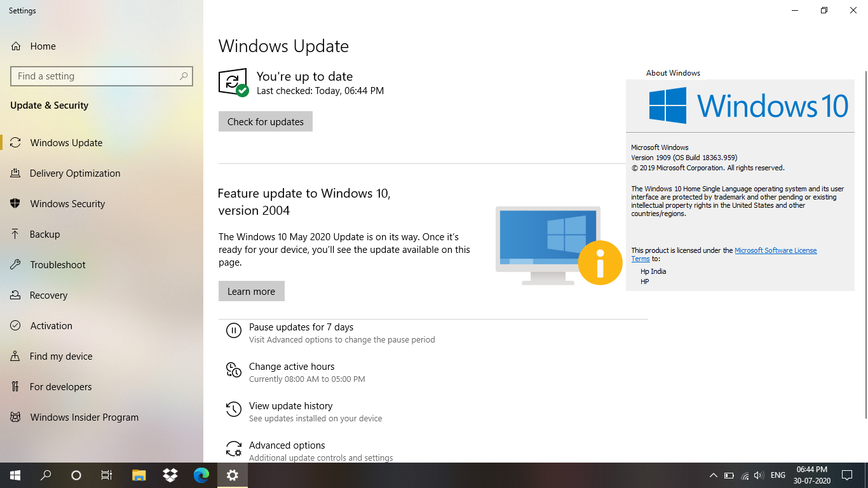Open the Action Center notifications icon
Image resolution: width=868 pixels, height=488 pixels.
coord(847,475)
